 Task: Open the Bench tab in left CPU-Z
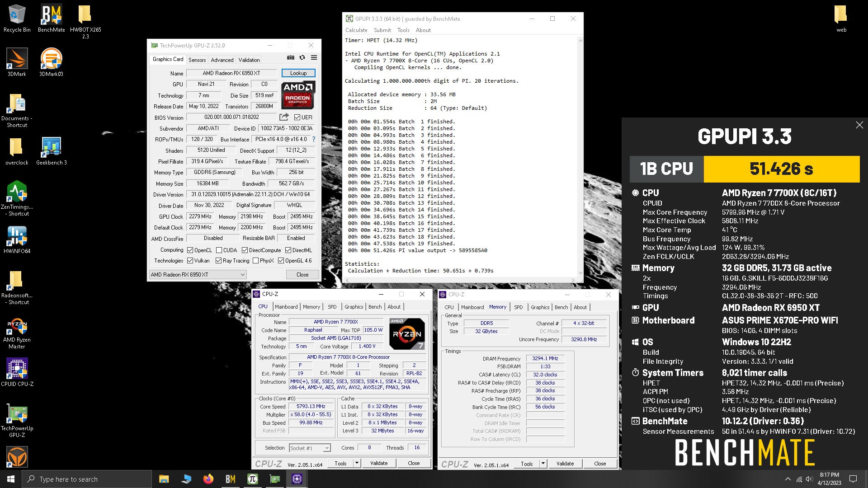point(375,307)
